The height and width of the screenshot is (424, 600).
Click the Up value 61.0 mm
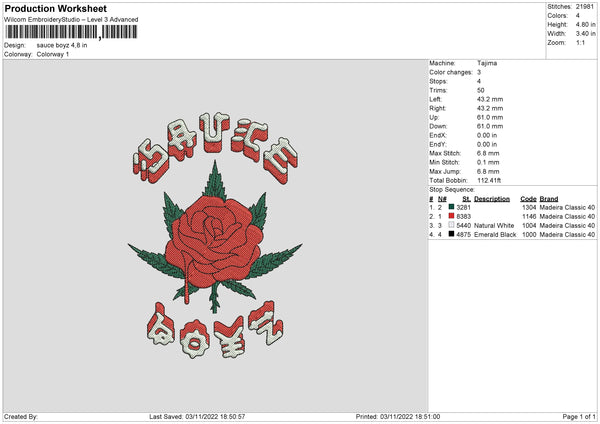coord(490,117)
